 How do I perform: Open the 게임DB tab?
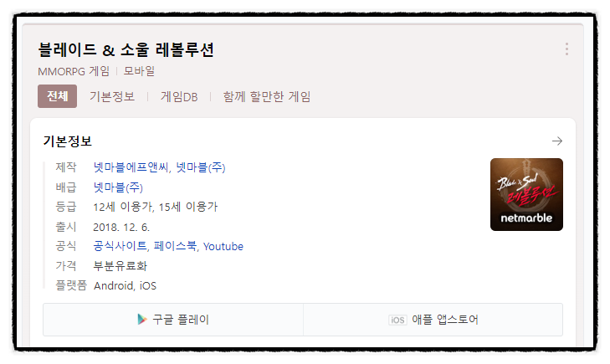pos(179,97)
